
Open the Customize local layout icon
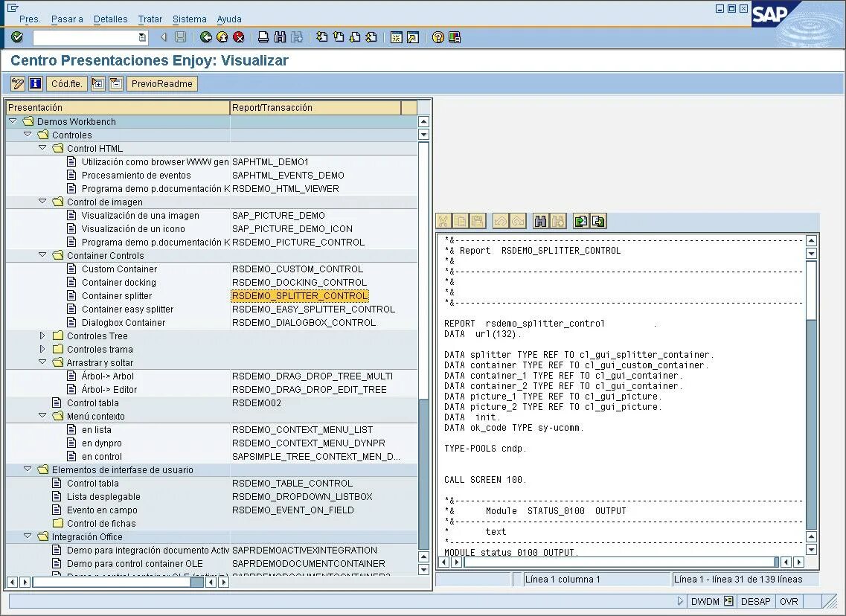pyautogui.click(x=455, y=37)
